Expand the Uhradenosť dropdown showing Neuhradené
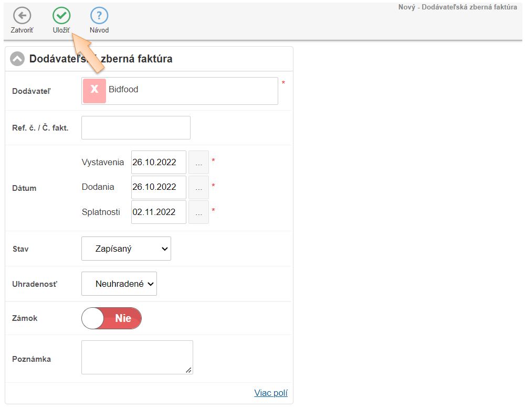The image size is (526, 420). click(x=119, y=284)
